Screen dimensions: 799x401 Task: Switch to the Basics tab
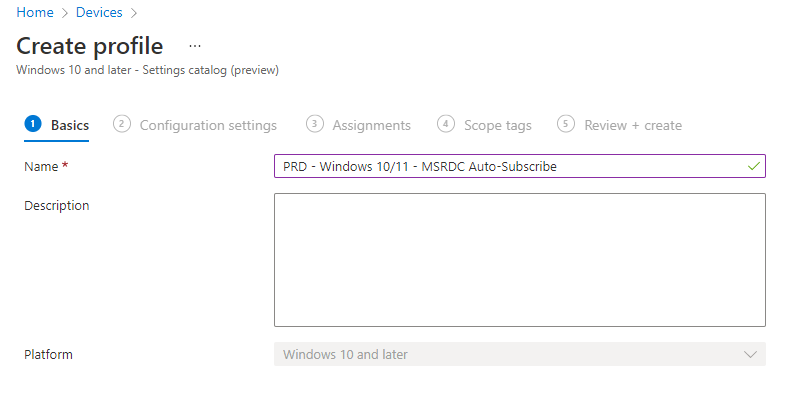pos(57,125)
